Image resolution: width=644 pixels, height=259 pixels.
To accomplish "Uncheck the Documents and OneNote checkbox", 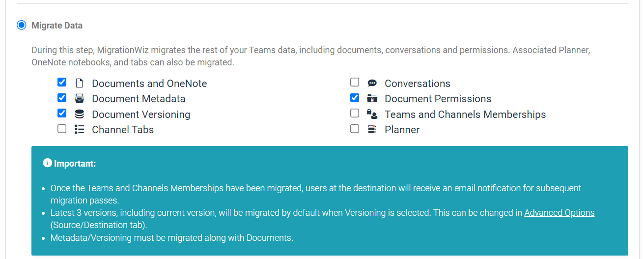I will coord(62,82).
